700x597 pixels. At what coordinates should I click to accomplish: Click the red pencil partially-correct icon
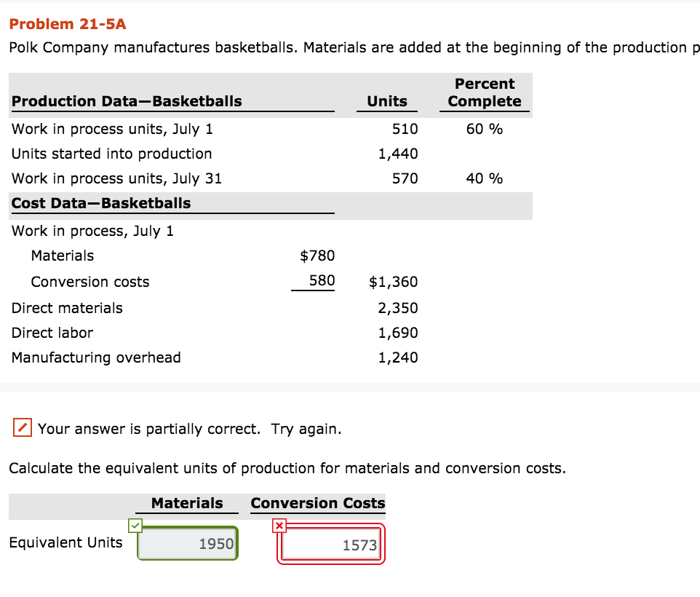coord(21,428)
